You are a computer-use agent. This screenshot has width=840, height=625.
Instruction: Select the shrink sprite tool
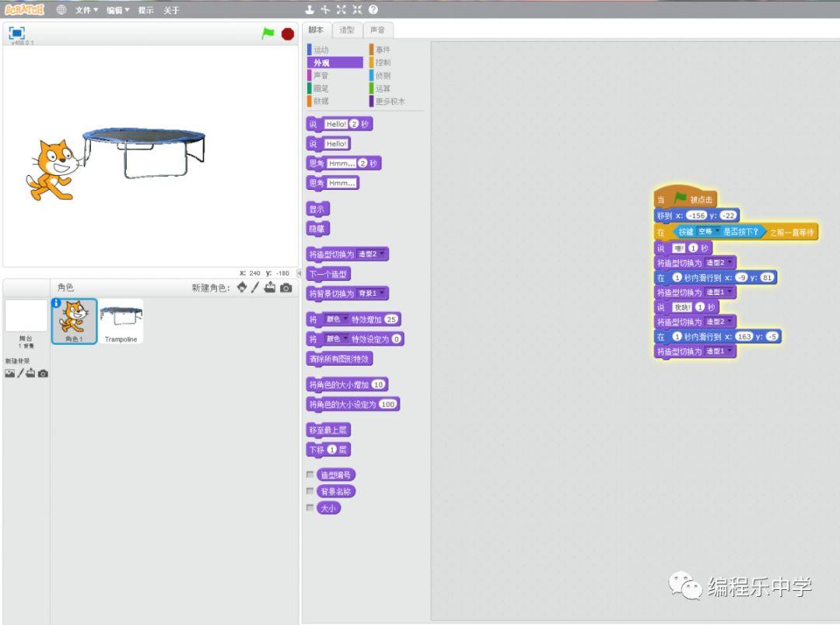[357, 9]
